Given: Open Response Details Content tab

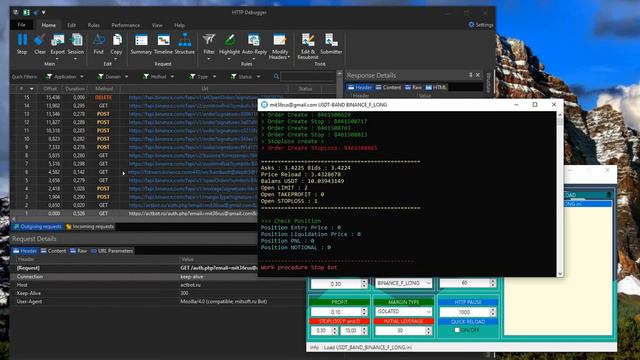Looking at the screenshot, I should pos(388,87).
